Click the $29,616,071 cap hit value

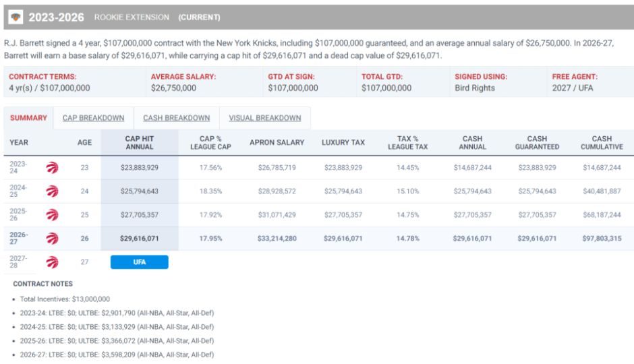[x=140, y=239]
